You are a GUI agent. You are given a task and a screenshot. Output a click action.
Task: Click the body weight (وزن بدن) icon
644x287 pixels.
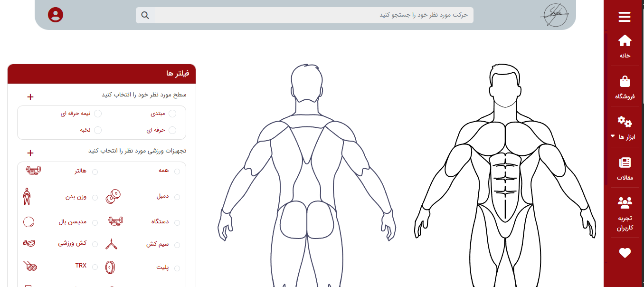tap(27, 196)
